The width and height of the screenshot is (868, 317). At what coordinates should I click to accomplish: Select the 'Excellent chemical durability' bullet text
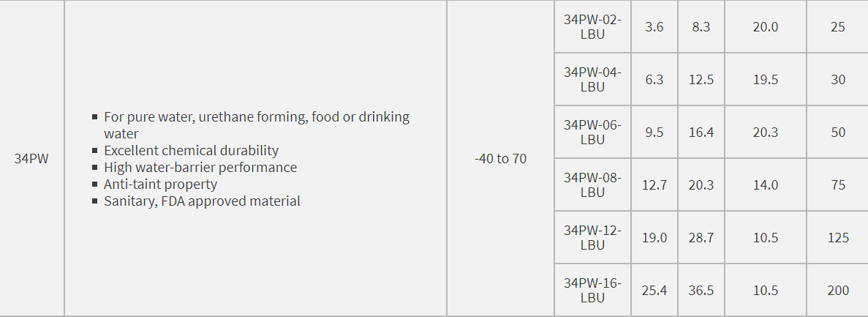click(191, 151)
